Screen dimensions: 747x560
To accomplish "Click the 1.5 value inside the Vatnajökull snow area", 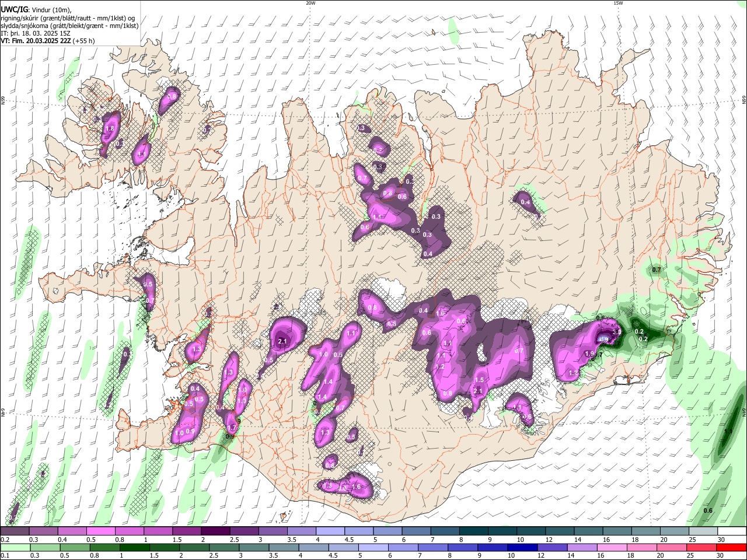I will (479, 380).
